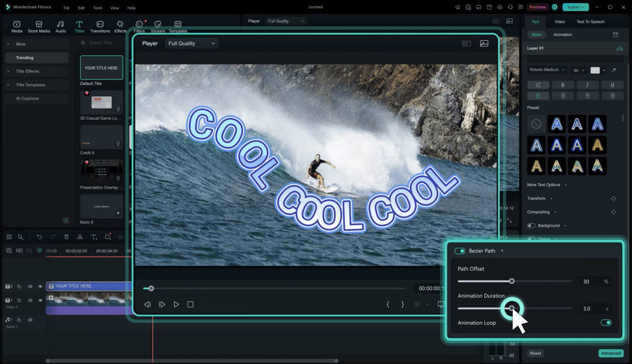Open the Effects panel
Screen dimensions: 632x364
point(120,26)
